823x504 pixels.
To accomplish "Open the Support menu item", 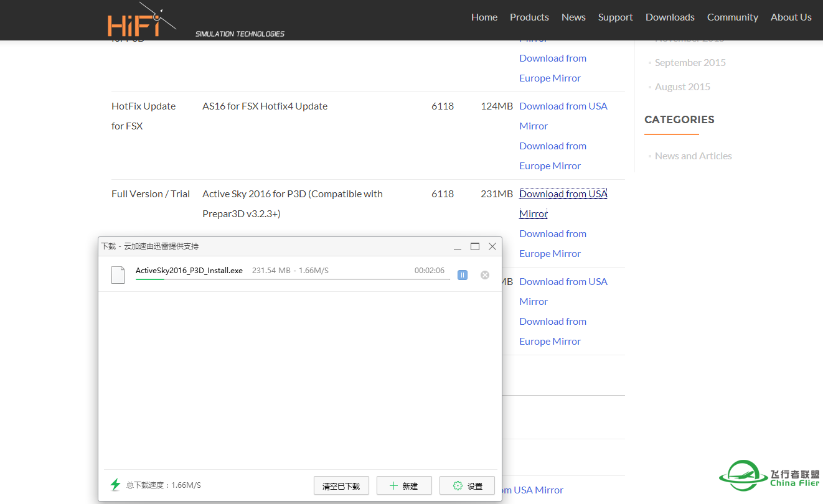I will point(616,17).
